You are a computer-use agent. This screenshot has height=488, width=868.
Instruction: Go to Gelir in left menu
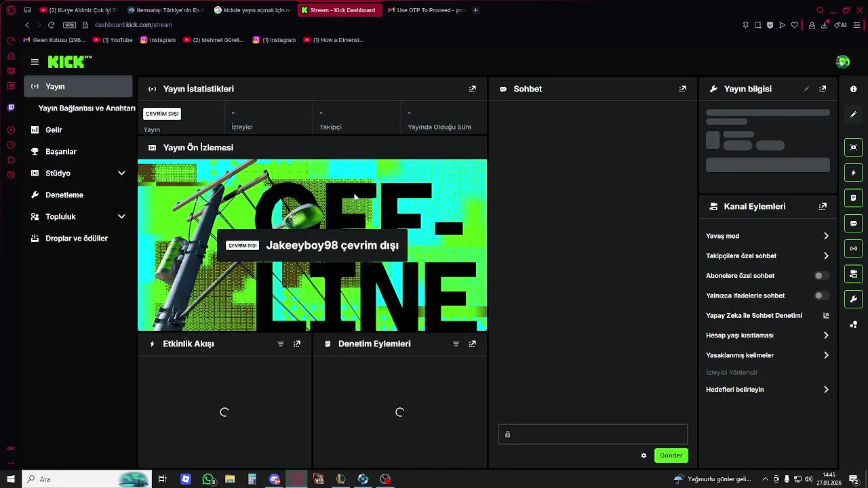tap(78, 130)
